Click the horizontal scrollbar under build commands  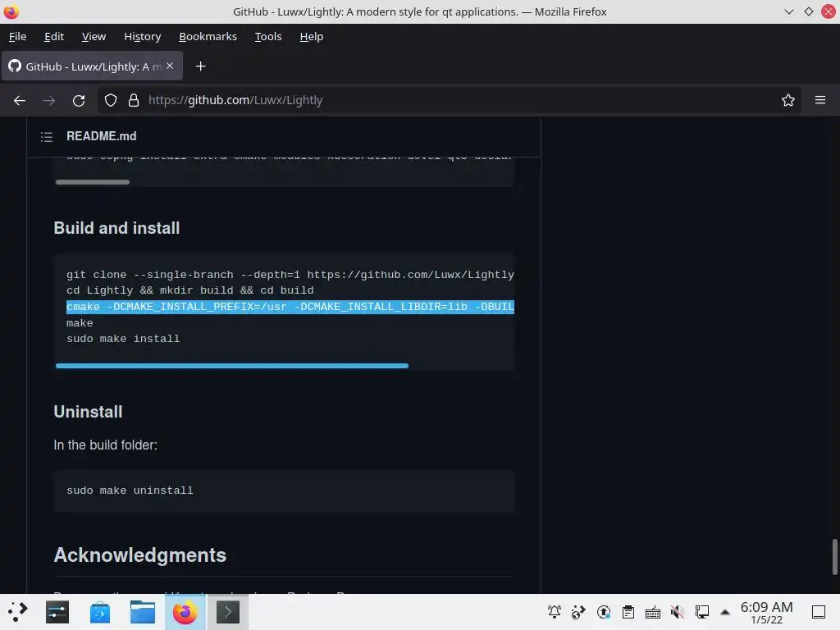(x=232, y=366)
